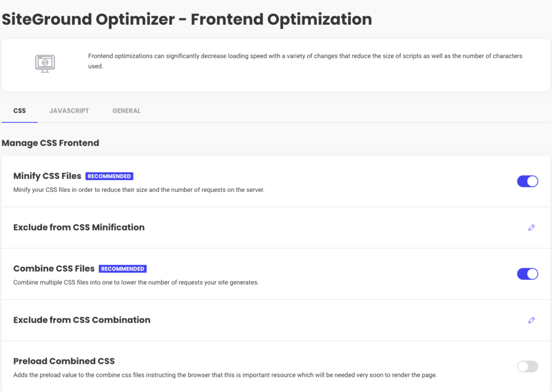Click the Frontend optimizations description text
Viewport: 552px width, 392px height.
[305, 61]
